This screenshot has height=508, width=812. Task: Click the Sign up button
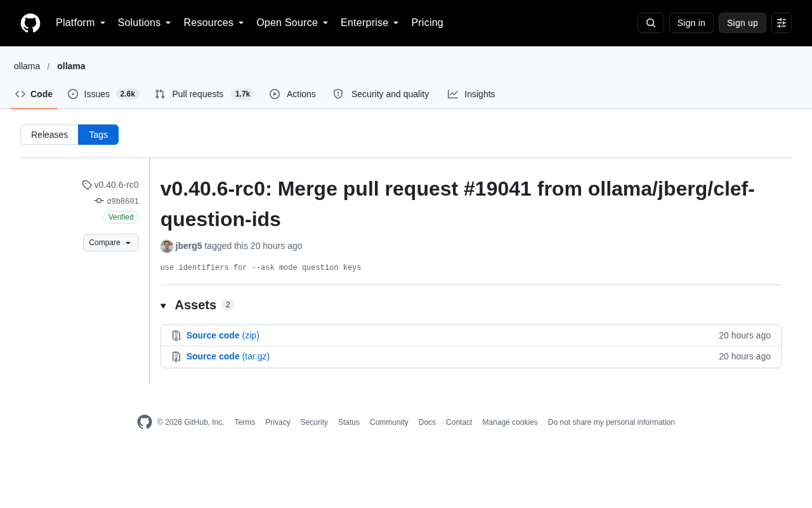[742, 23]
